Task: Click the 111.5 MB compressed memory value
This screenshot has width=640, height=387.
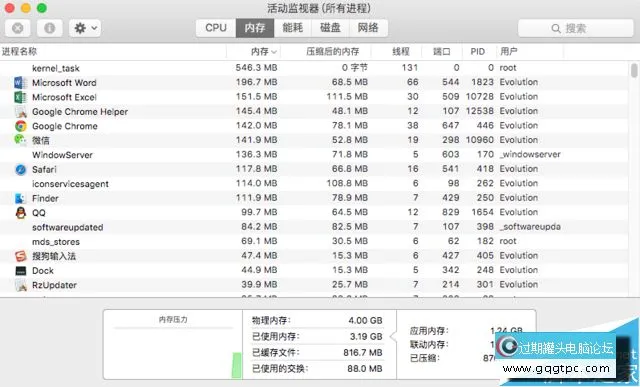Action: coord(347,97)
